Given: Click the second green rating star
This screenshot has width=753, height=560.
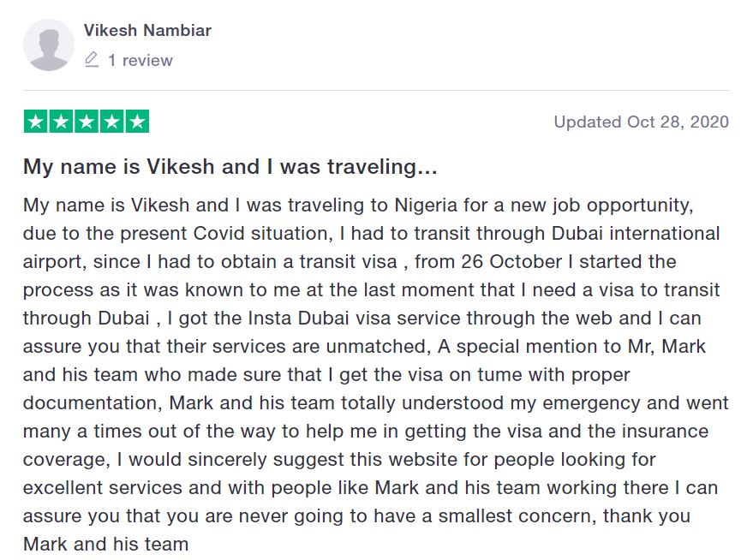Looking at the screenshot, I should coord(61,122).
